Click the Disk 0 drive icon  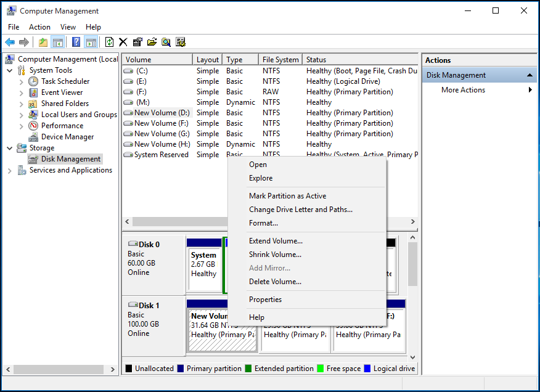tap(133, 243)
